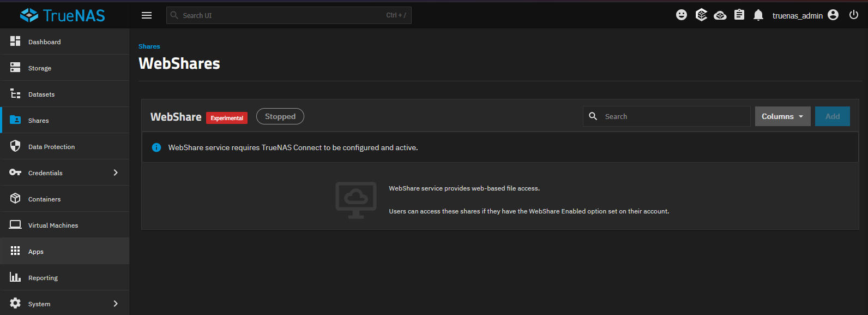The width and height of the screenshot is (868, 315).
Task: Open Reporting in the sidebar
Action: [65, 277]
